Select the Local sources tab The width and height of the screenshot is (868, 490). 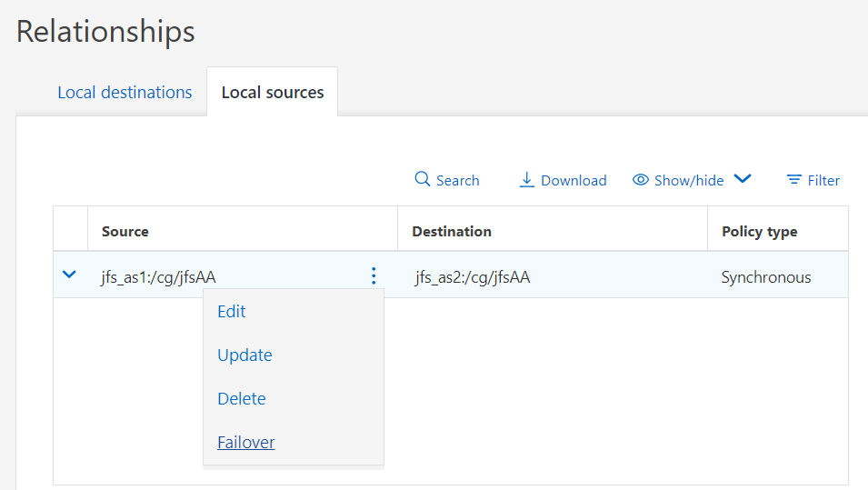(x=273, y=93)
